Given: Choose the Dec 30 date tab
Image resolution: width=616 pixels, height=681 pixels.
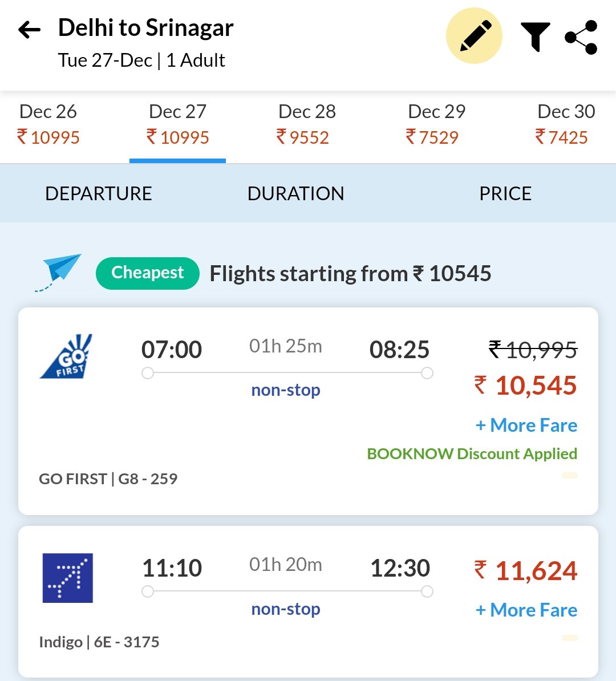Looking at the screenshot, I should pyautogui.click(x=565, y=124).
